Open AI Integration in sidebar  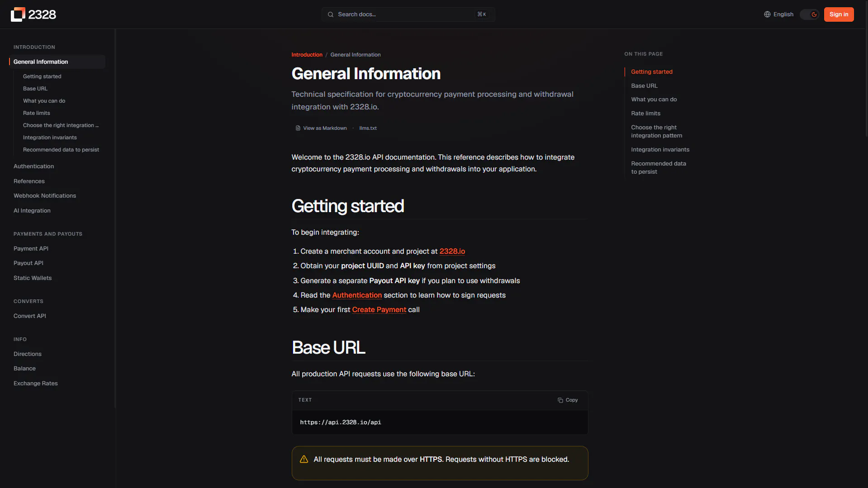click(x=32, y=211)
